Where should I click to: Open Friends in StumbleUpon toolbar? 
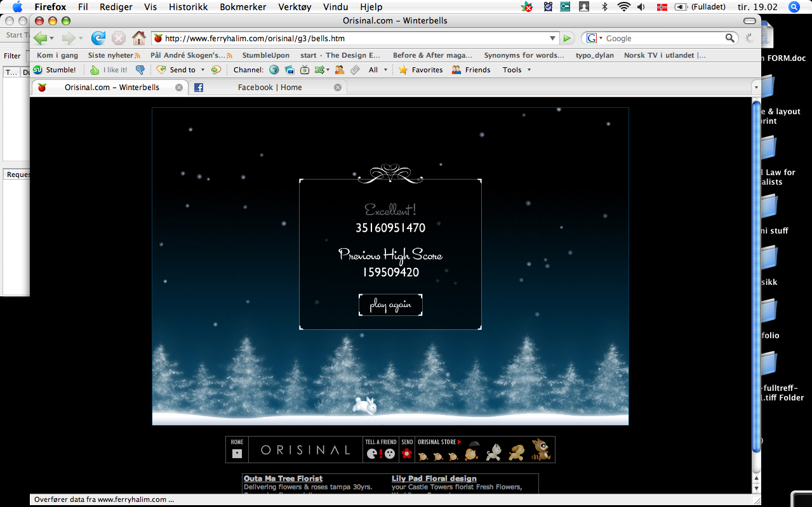(471, 70)
